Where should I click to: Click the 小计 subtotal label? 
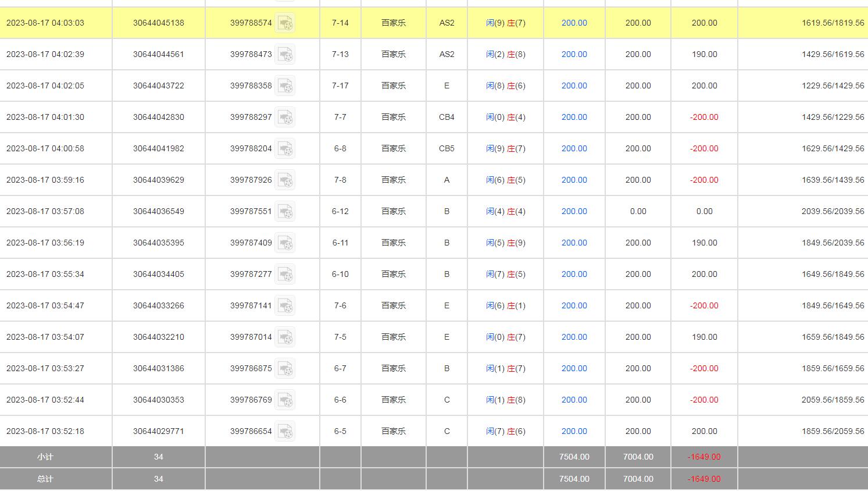(45, 457)
